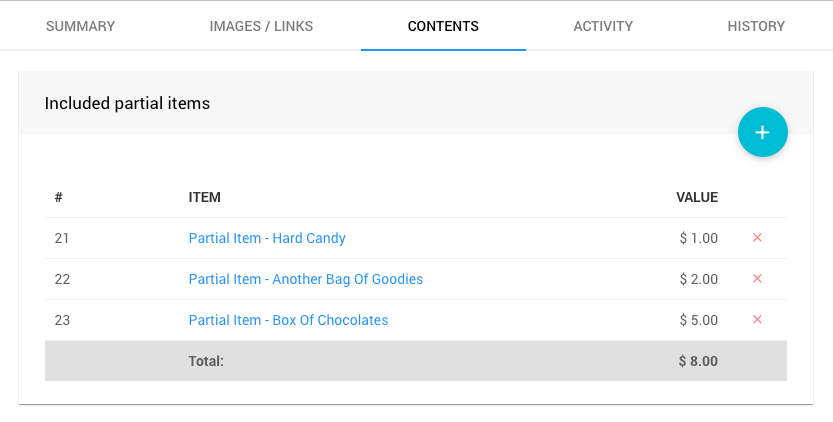Select row number 21
The image size is (833, 422).
click(62, 238)
